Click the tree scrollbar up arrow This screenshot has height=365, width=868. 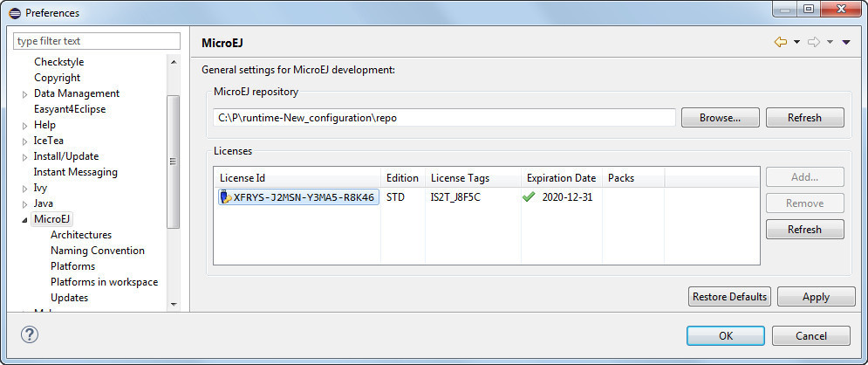[x=174, y=62]
